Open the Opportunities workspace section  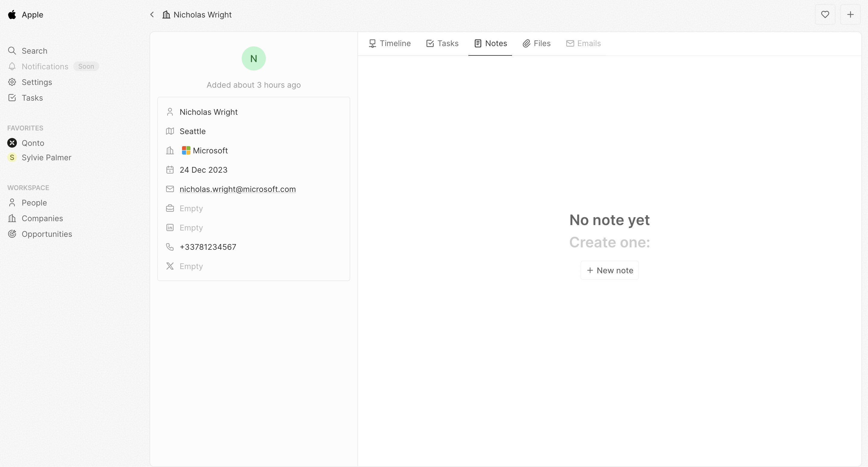coord(46,234)
